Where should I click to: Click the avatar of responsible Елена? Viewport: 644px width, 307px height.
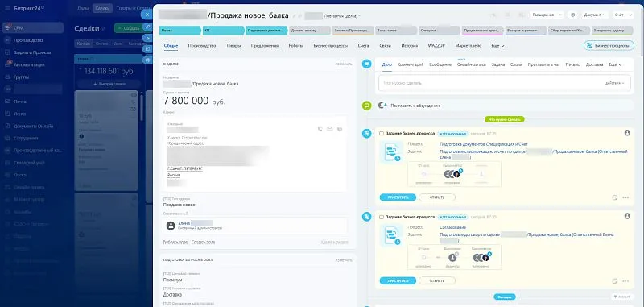(171, 226)
